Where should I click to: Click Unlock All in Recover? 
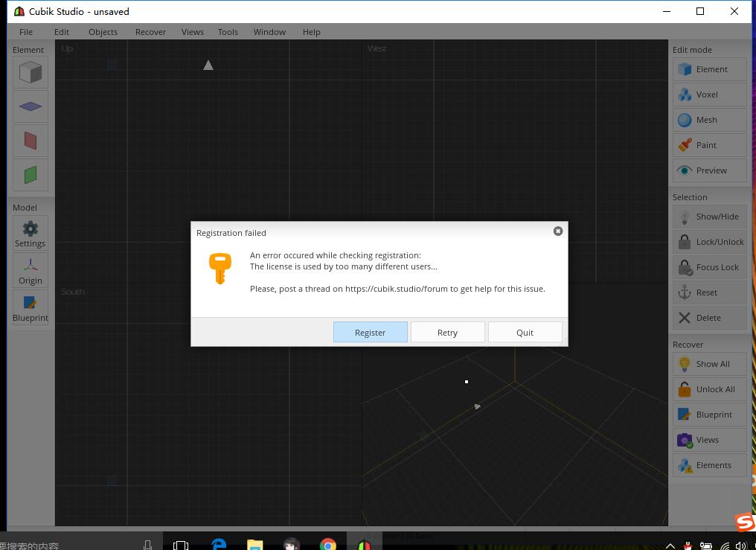click(709, 389)
